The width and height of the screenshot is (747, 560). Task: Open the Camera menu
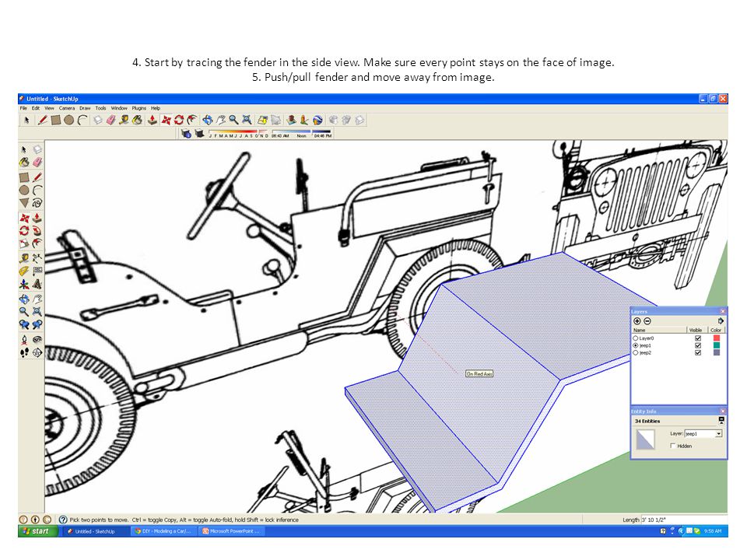67,108
